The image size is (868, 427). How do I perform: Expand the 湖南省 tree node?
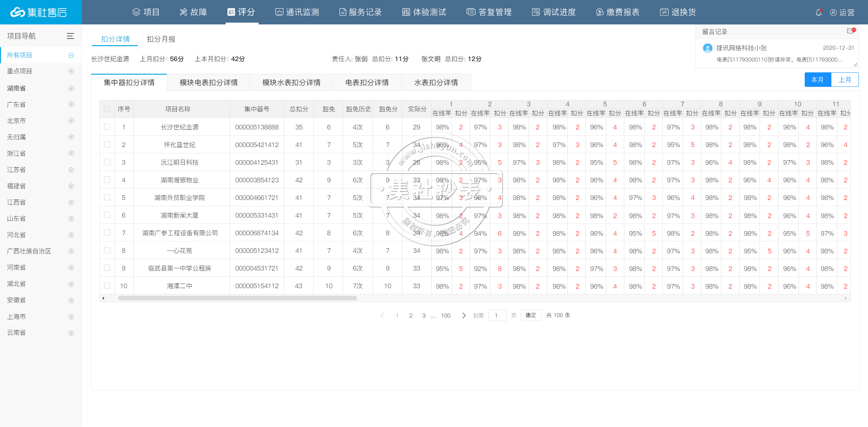[71, 88]
